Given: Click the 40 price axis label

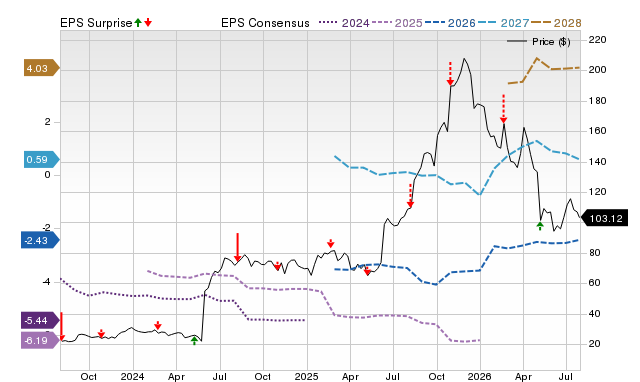Looking at the screenshot, I should pos(595,314).
